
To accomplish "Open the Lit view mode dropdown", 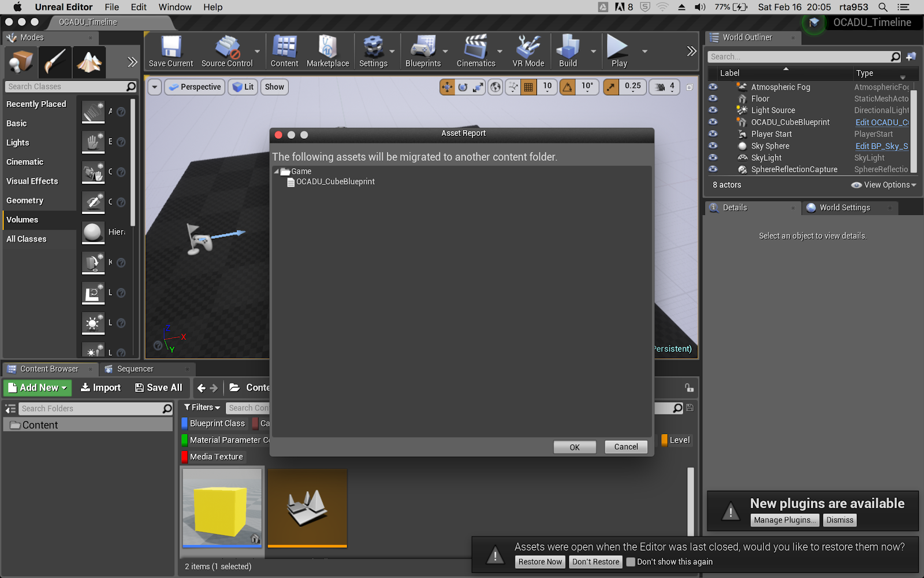I will click(243, 87).
